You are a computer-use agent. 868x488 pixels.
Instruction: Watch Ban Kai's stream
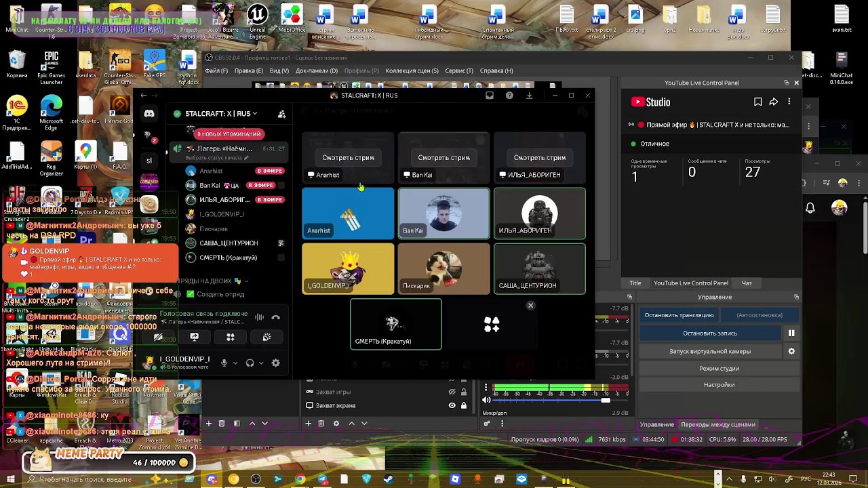[x=443, y=157]
